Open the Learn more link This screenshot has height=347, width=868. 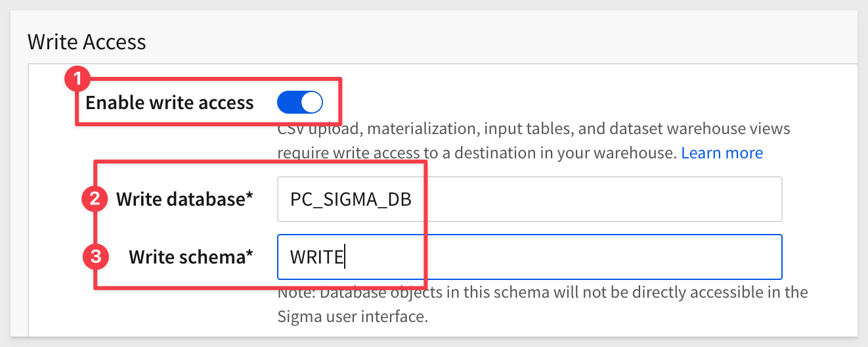722,153
